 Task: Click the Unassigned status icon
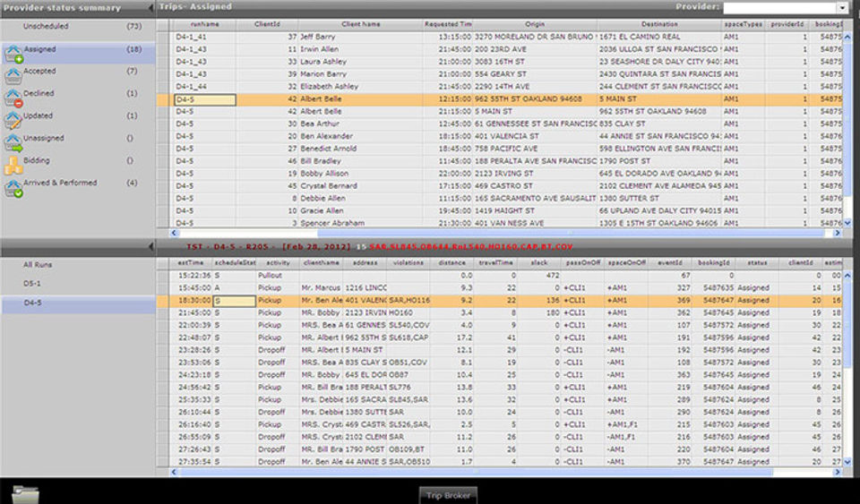pyautogui.click(x=13, y=143)
